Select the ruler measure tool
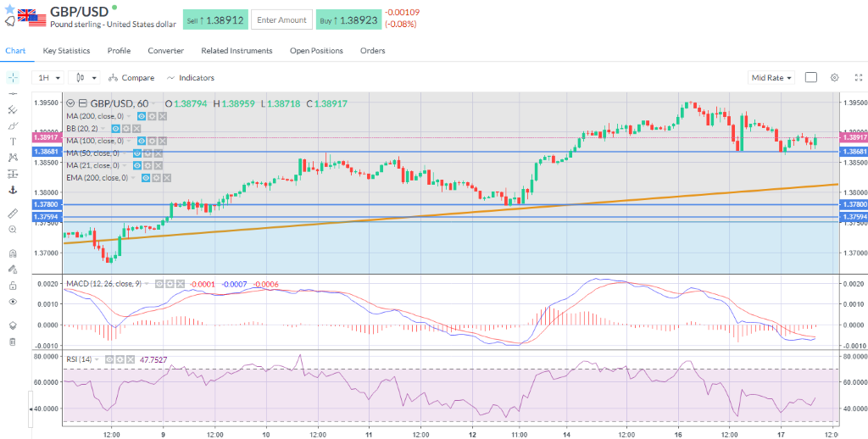This screenshot has height=439, width=868. coord(13,213)
